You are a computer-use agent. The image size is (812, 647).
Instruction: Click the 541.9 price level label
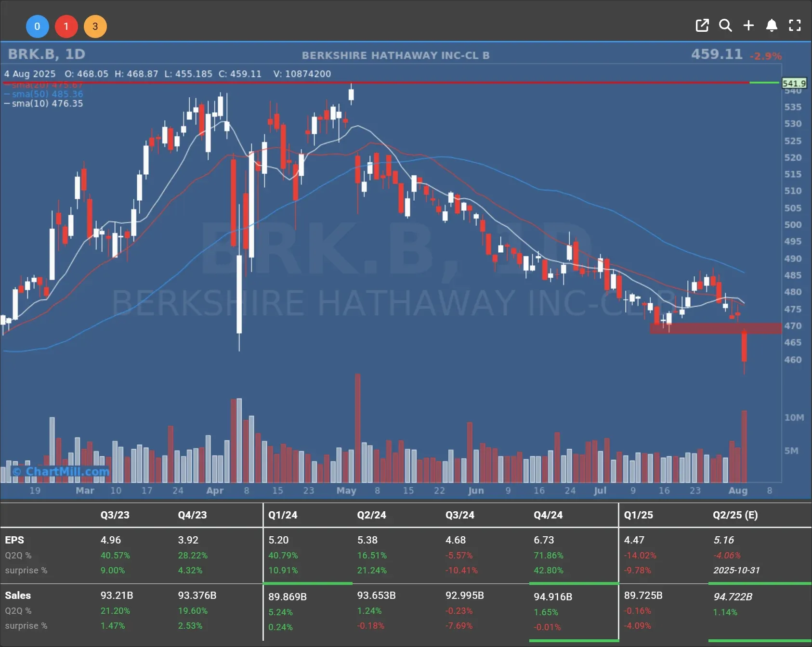pos(794,83)
